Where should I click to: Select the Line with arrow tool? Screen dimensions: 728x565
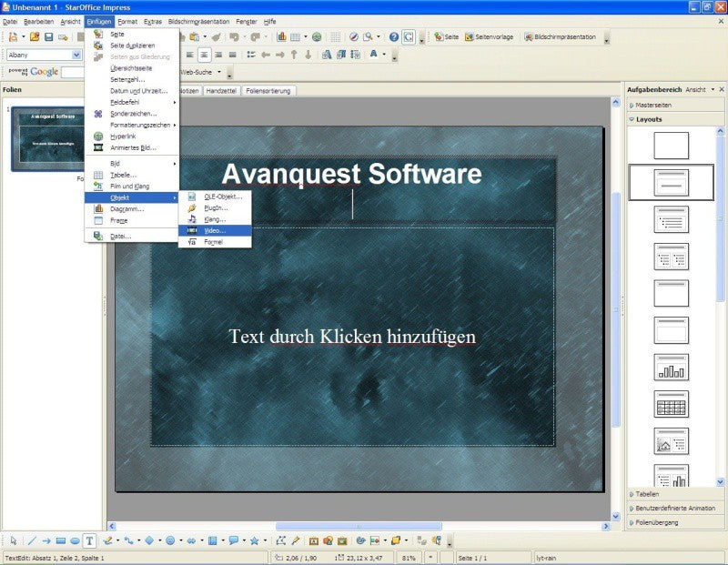(46, 540)
